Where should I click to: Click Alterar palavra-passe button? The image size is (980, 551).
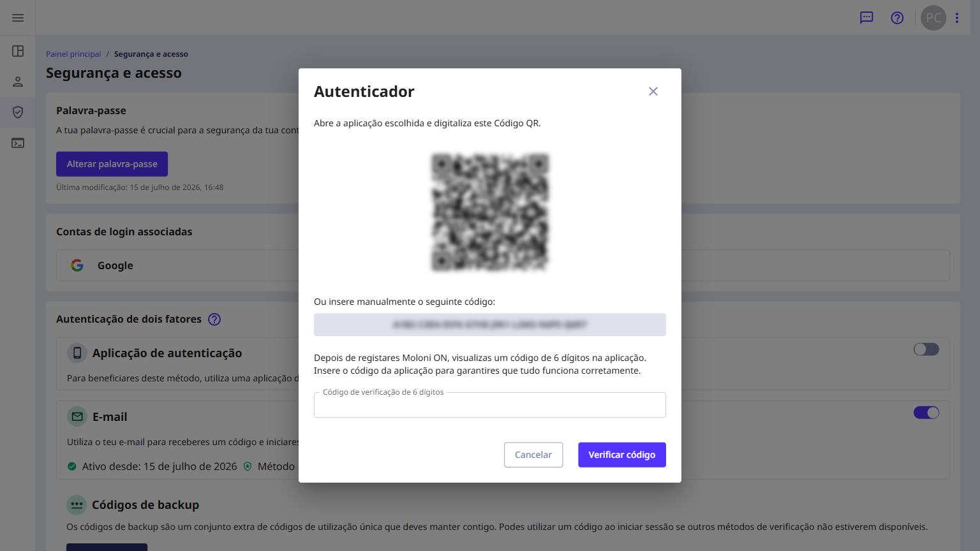(112, 164)
